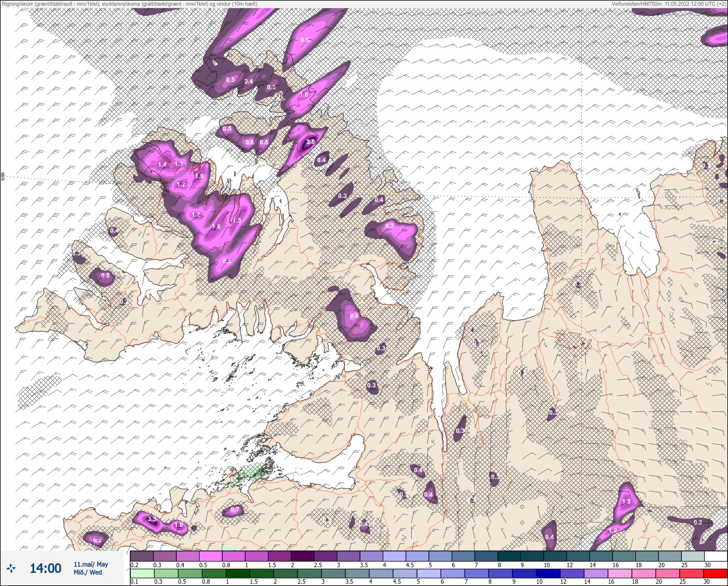Click the N99 label on left edge

click(3, 177)
